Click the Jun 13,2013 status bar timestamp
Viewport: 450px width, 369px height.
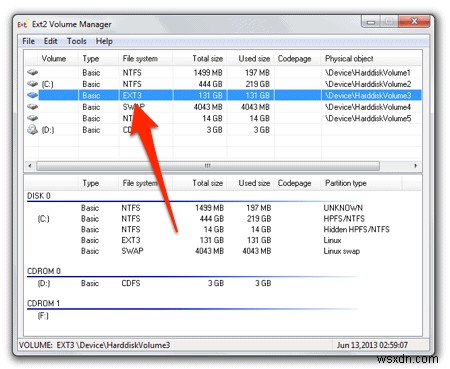tap(372, 345)
